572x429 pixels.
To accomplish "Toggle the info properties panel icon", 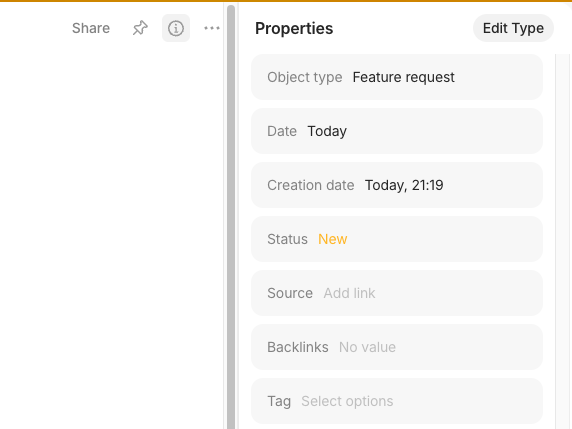I will (x=176, y=28).
